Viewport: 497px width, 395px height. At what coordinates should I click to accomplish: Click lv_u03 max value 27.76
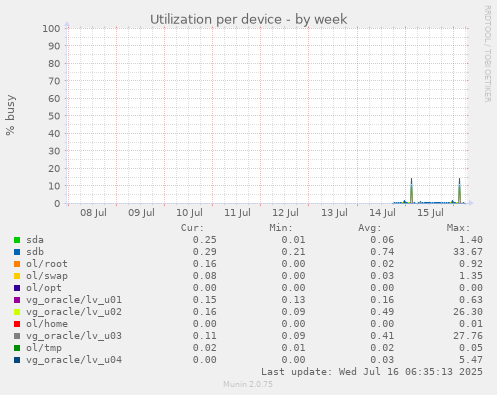[468, 336]
